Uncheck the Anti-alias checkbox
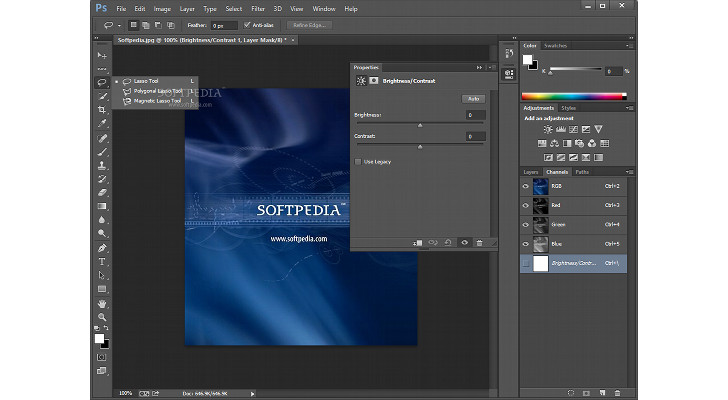Image resolution: width=728 pixels, height=400 pixels. 247,25
